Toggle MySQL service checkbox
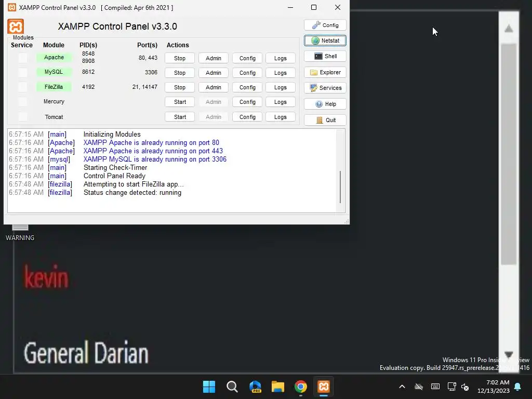 pyautogui.click(x=23, y=72)
